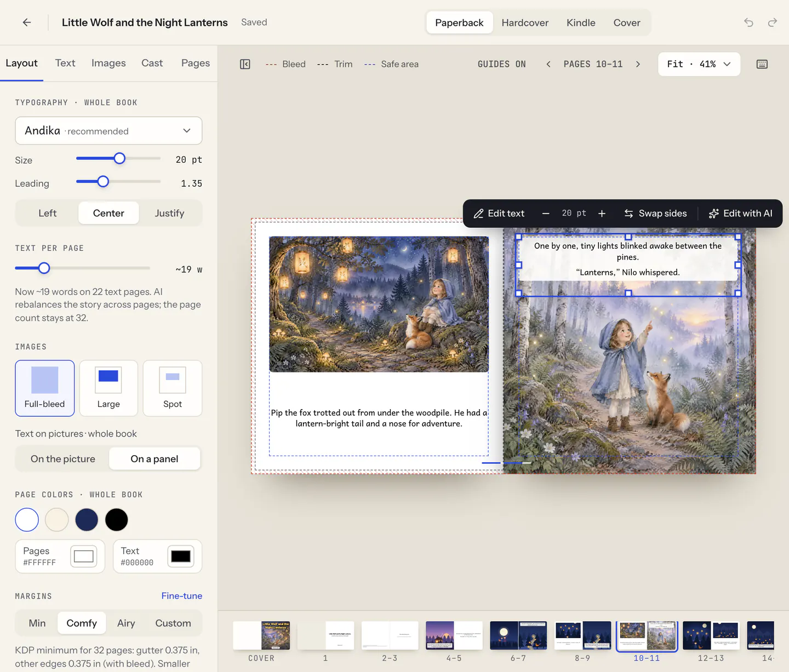Viewport: 789px width, 672px height.
Task: Go to previous spread arrow
Action: coord(548,64)
